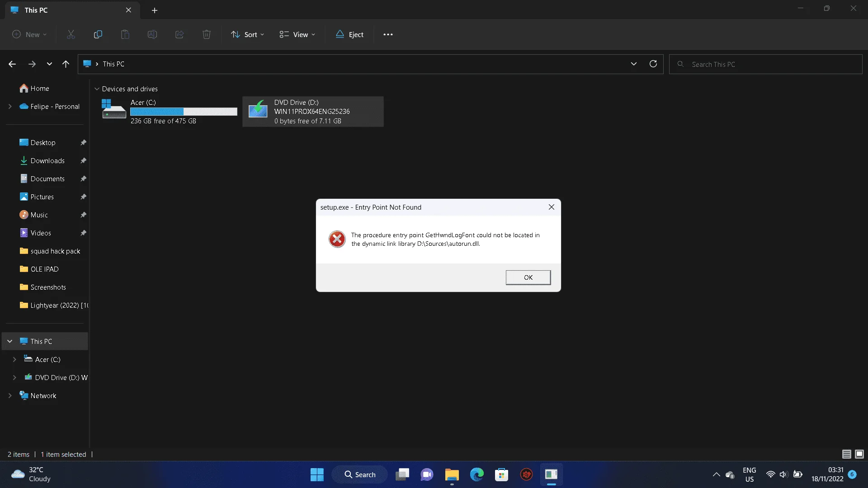Expand Acer (C:) in navigation tree
The height and width of the screenshot is (488, 868).
pos(14,359)
